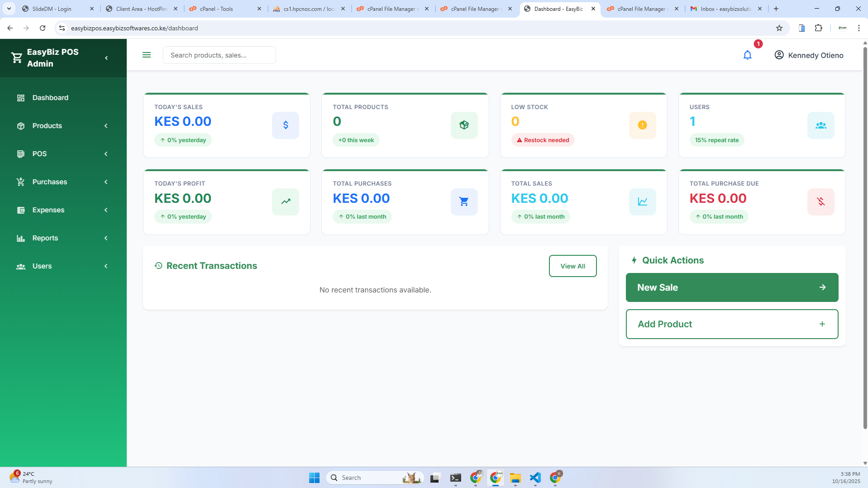Select Dashboard in the sidebar
This screenshot has width=868, height=488.
tap(50, 97)
